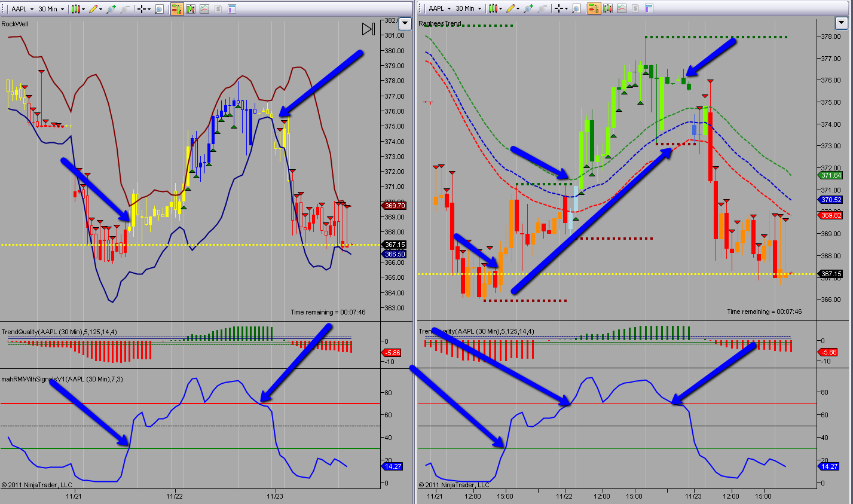Viewport: 853px width, 504px height.
Task: Click the -5.86 TrendQuality value in right chart
Action: click(x=827, y=353)
